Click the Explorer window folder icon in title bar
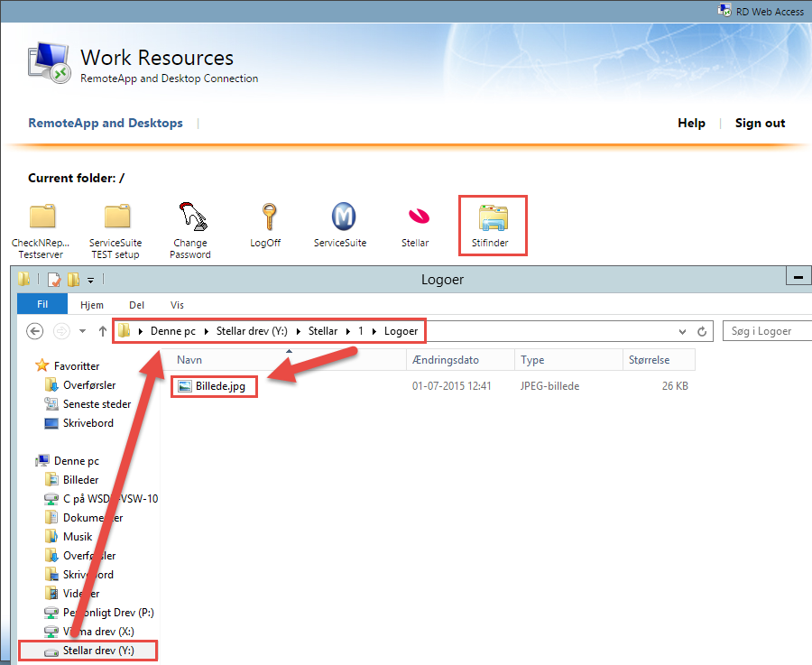Viewport: 812px width, 665px height. pos(23,279)
